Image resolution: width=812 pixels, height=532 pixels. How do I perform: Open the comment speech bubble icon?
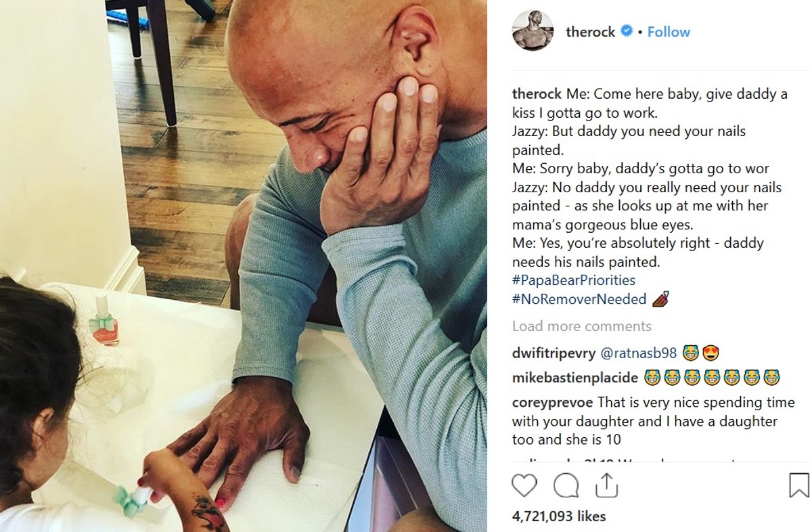pos(566,485)
